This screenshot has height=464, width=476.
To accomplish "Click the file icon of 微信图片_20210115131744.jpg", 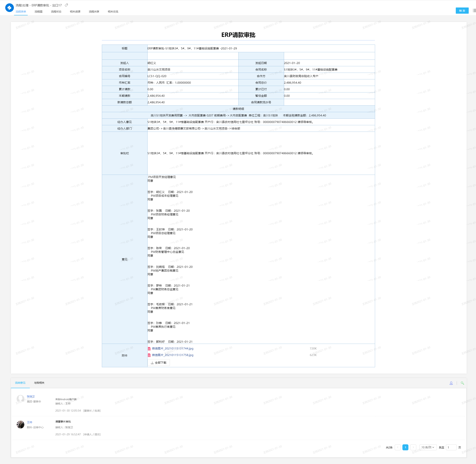I will pos(149,349).
